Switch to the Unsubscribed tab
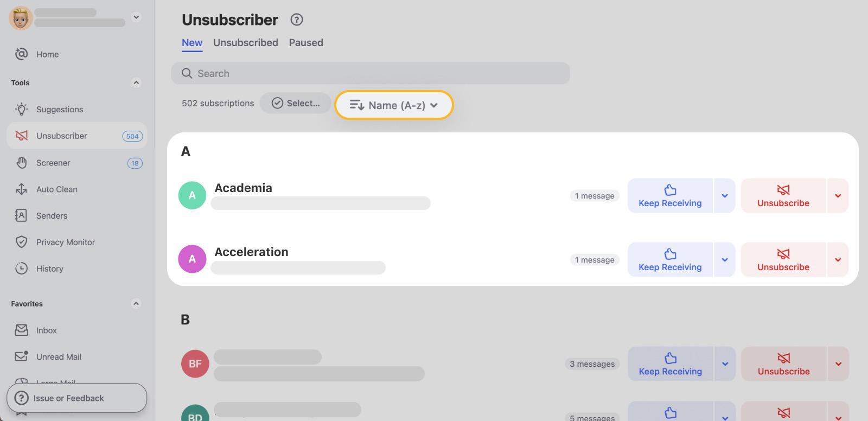Viewport: 868px width, 421px height. (x=245, y=42)
